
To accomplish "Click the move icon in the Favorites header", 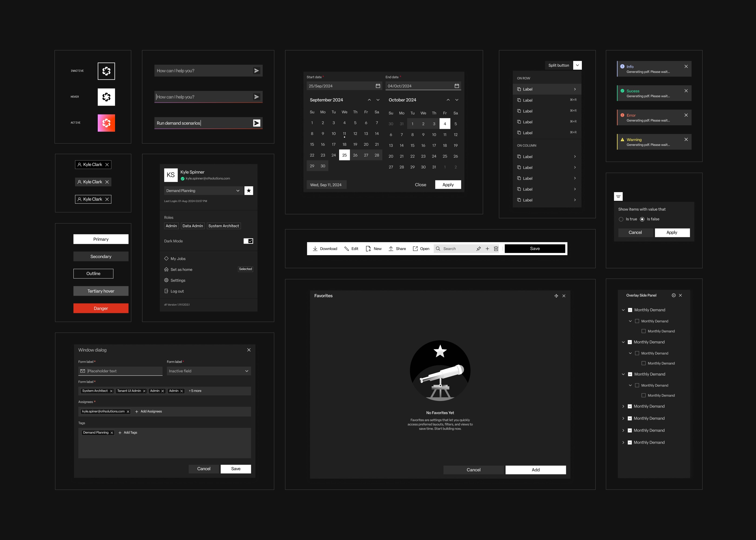I will (x=556, y=296).
